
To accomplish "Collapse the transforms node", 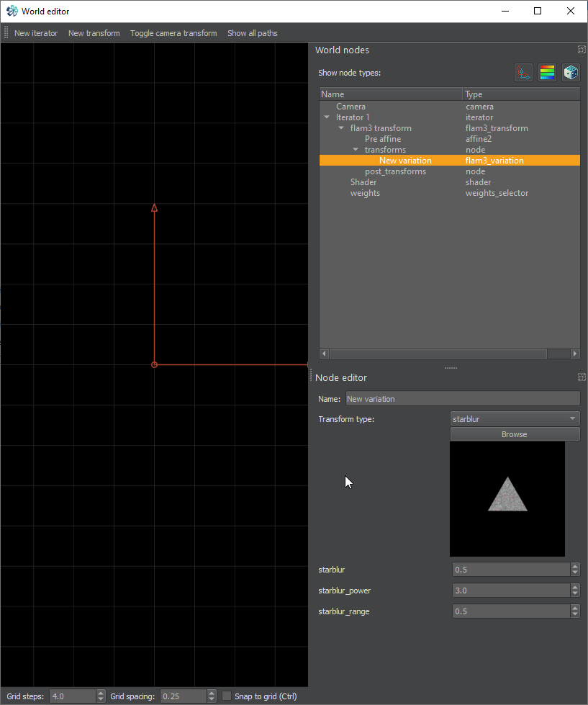I will pos(356,150).
